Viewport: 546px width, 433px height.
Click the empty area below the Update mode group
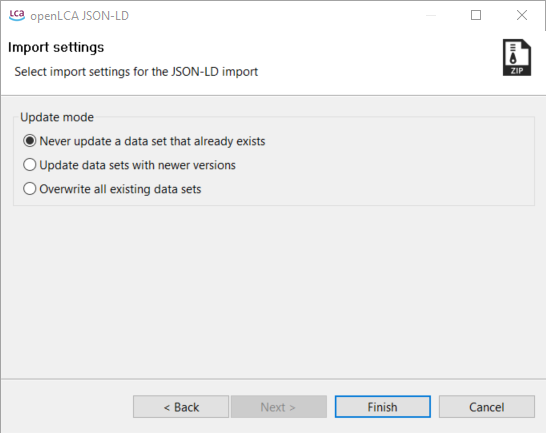click(x=273, y=292)
